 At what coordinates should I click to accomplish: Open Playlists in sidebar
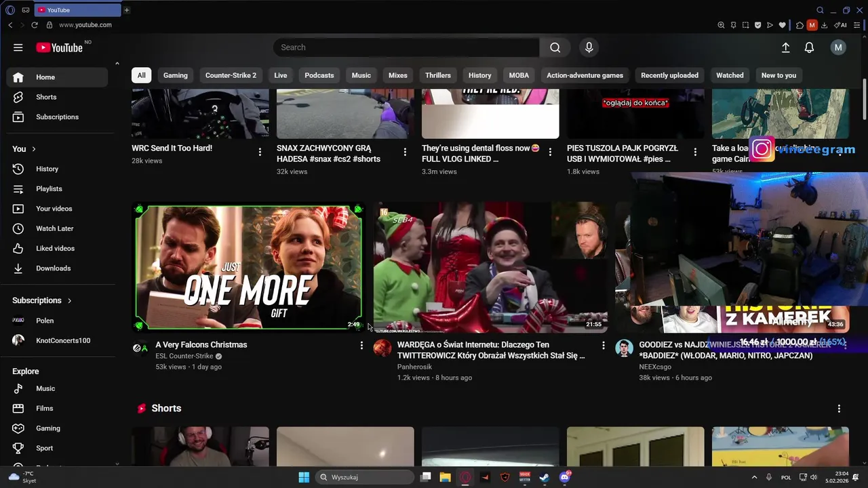(57, 188)
